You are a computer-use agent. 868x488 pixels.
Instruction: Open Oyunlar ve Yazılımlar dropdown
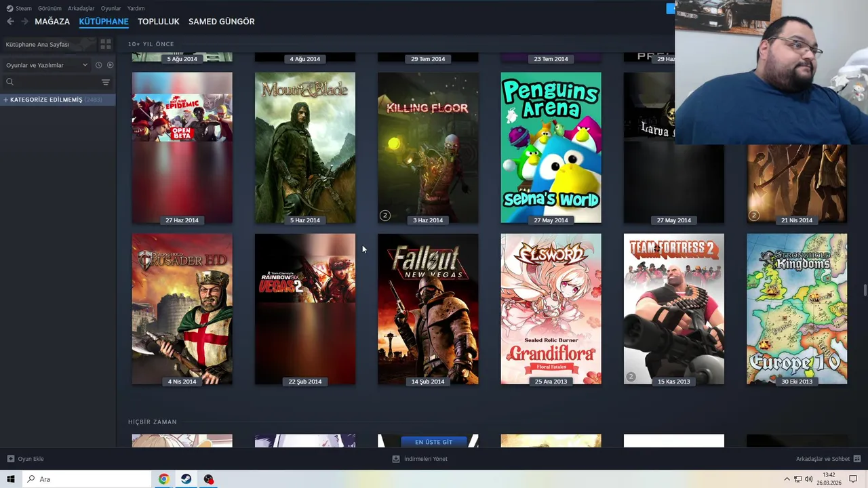(47, 65)
